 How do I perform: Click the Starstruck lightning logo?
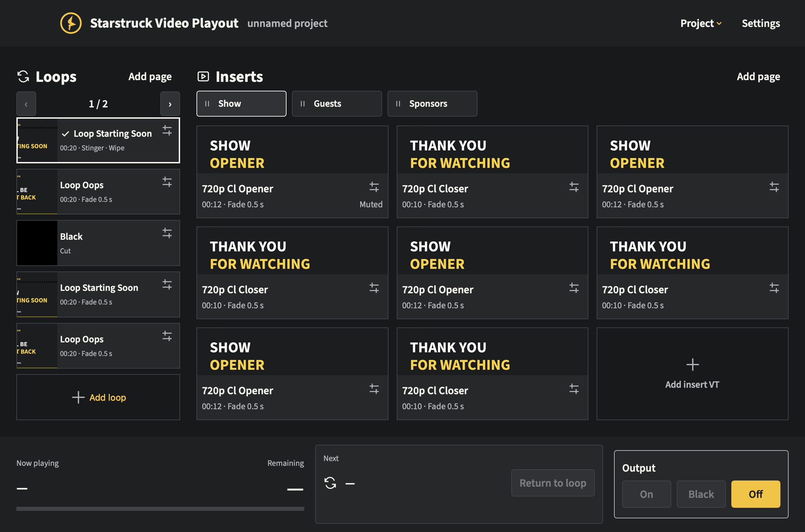(71, 23)
